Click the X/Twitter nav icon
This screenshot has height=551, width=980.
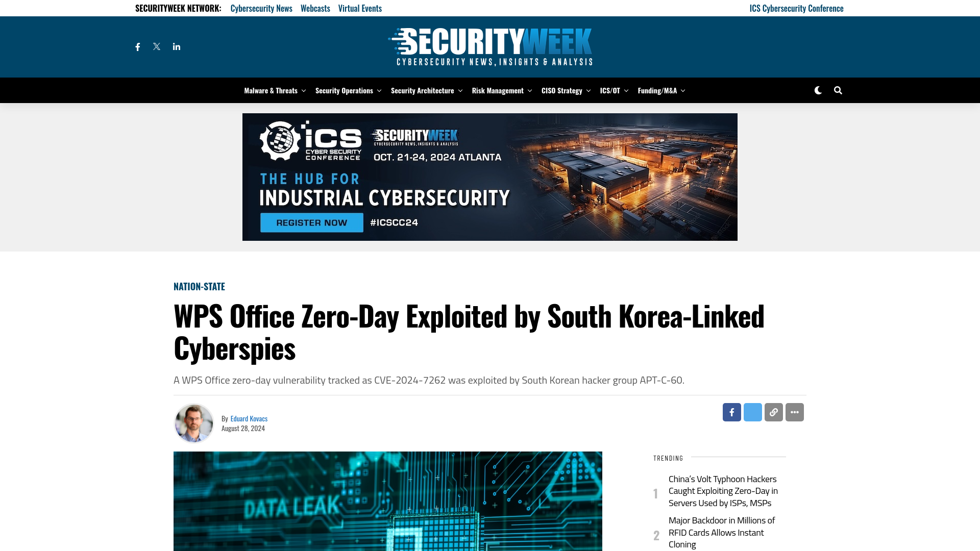(x=156, y=46)
